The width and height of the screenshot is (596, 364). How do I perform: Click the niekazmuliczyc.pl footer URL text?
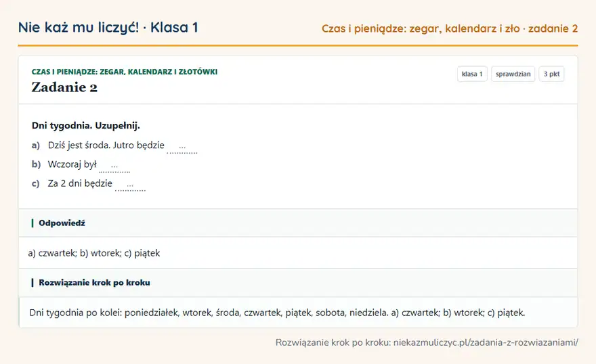tap(486, 342)
